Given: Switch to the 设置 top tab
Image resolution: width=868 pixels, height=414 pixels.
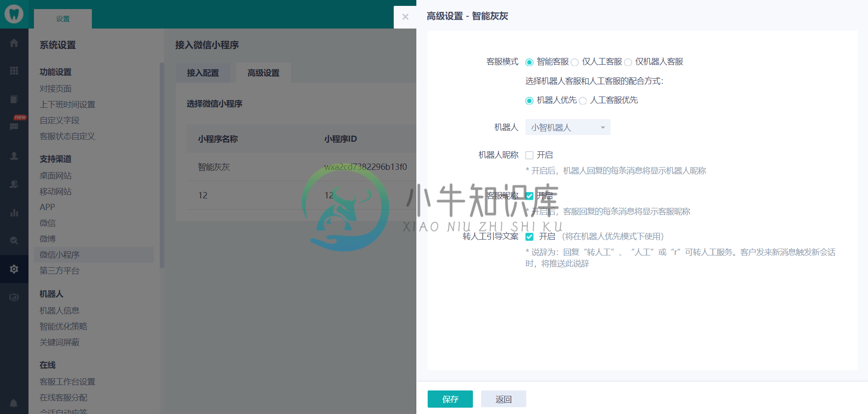Looking at the screenshot, I should [x=63, y=19].
